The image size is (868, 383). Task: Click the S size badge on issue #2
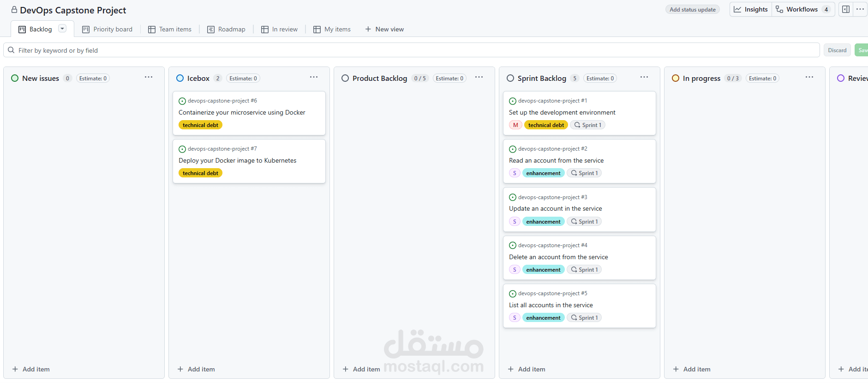pos(515,173)
